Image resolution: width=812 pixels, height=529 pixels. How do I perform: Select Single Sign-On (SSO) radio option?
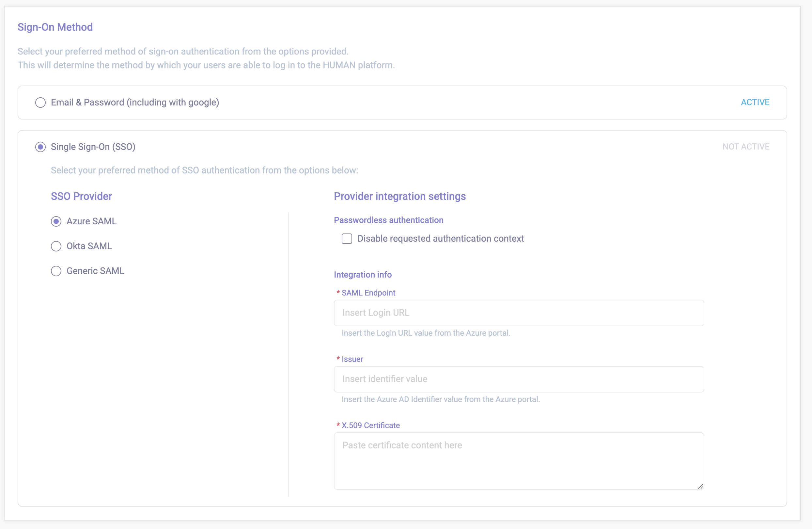point(40,147)
